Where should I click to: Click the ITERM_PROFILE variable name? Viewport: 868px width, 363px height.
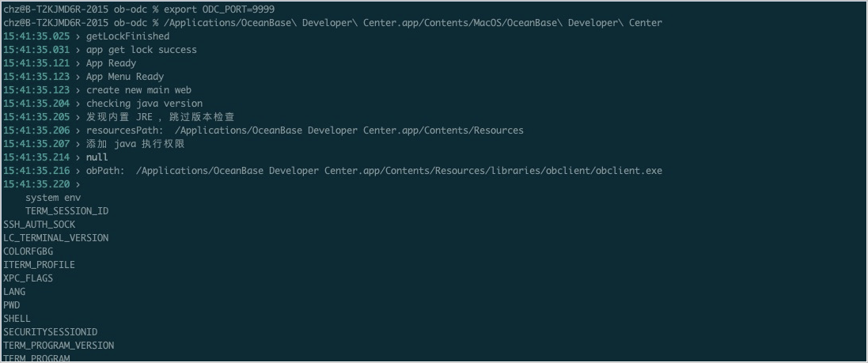(40, 265)
